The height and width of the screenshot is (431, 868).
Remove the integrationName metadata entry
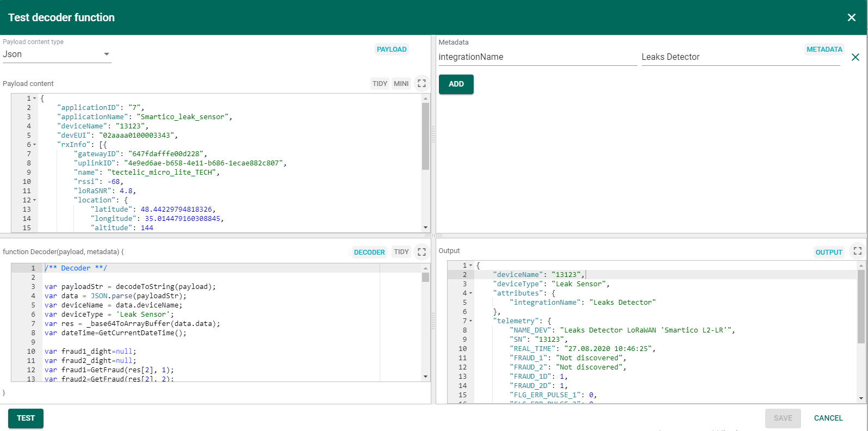(x=855, y=57)
